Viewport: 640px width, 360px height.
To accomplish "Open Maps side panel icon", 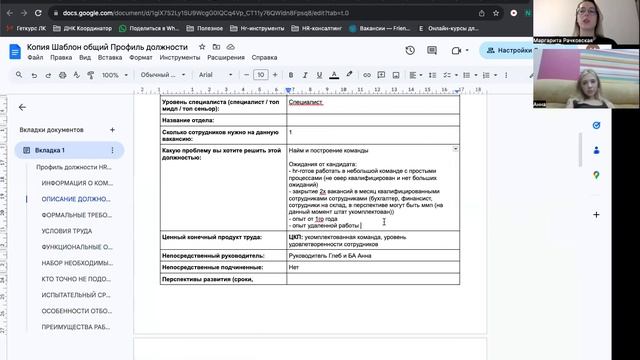I will (x=596, y=175).
